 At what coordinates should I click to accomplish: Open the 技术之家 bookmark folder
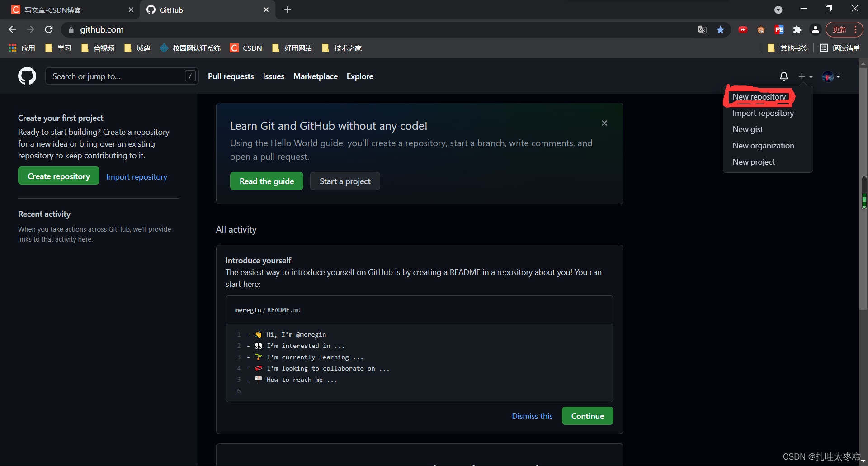(x=342, y=48)
